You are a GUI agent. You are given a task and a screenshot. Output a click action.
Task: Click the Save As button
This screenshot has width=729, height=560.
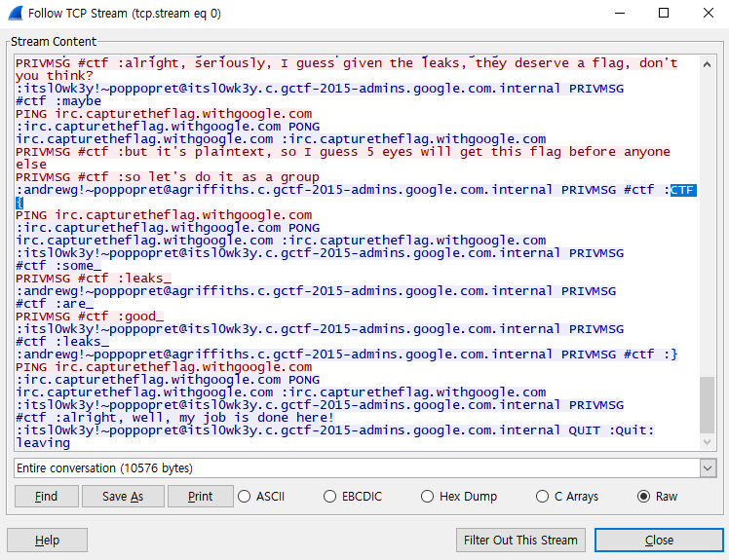point(123,497)
